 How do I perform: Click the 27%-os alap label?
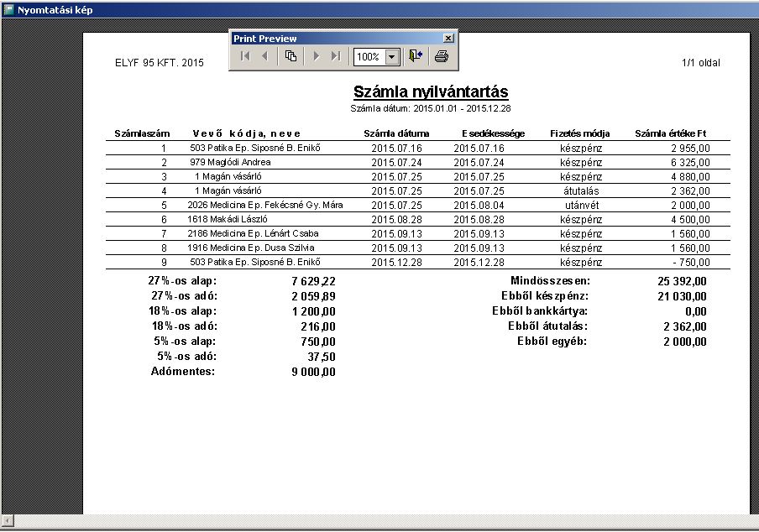click(x=182, y=280)
